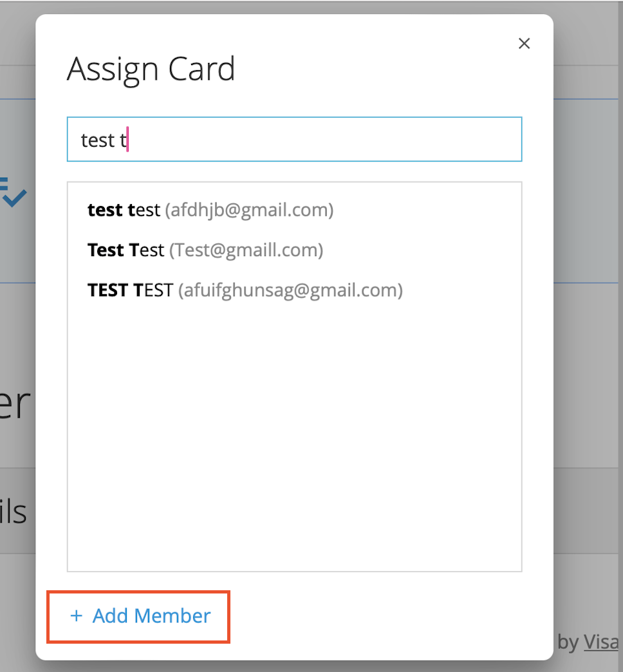Click the X to dismiss Assign Card dialog
The width and height of the screenshot is (623, 672).
click(x=524, y=43)
